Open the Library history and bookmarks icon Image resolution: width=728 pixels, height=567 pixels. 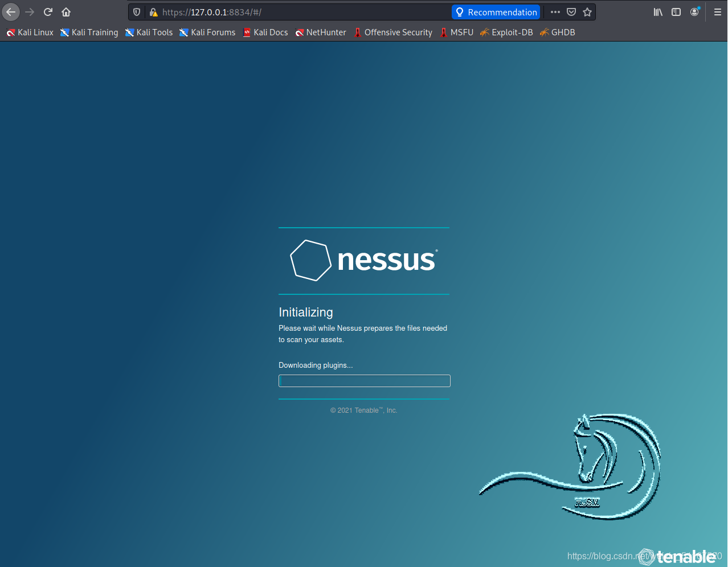(x=658, y=12)
